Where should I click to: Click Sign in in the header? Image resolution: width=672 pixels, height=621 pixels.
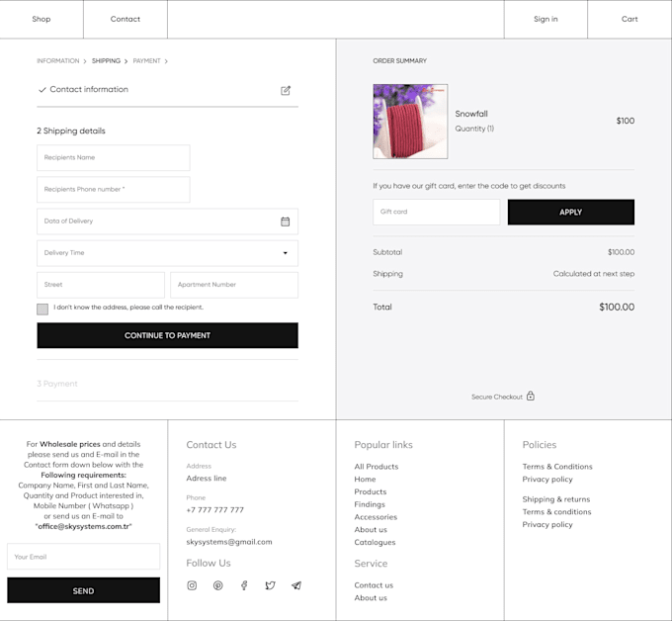[546, 19]
